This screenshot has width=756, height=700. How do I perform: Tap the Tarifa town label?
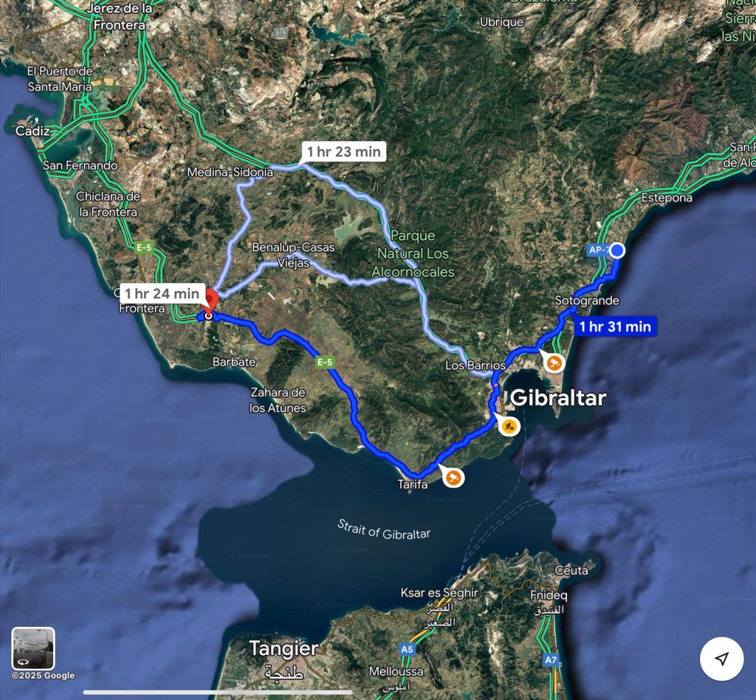click(413, 484)
